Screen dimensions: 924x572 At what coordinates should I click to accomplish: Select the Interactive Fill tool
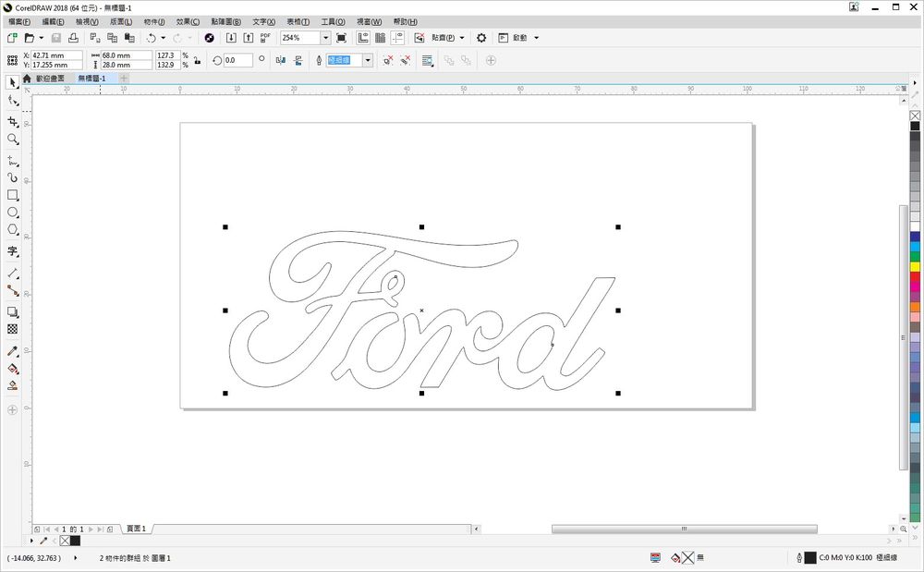(12, 370)
